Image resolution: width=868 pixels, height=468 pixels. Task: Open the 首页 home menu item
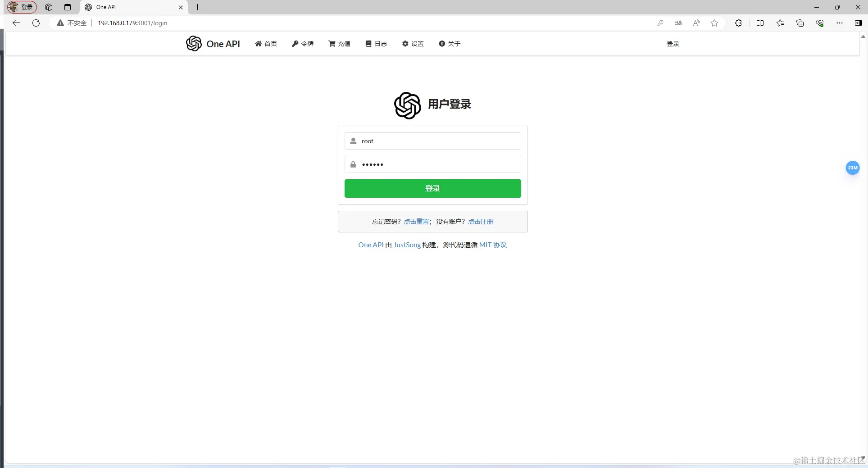pos(266,44)
